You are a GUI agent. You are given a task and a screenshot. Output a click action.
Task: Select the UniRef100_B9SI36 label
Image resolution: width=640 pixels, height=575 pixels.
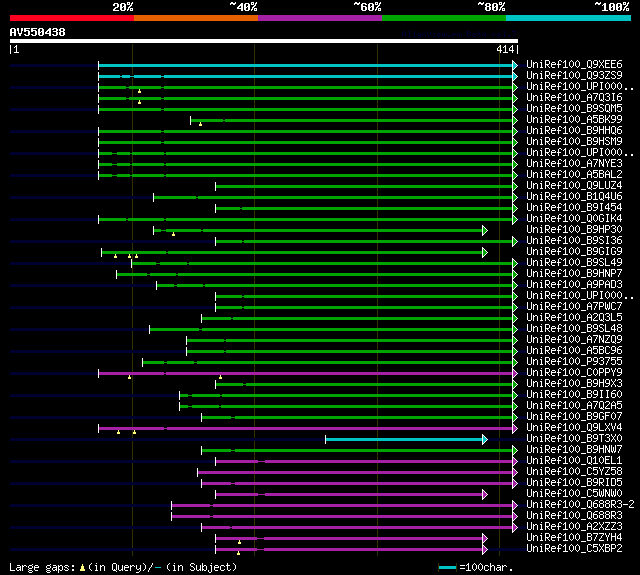point(574,241)
